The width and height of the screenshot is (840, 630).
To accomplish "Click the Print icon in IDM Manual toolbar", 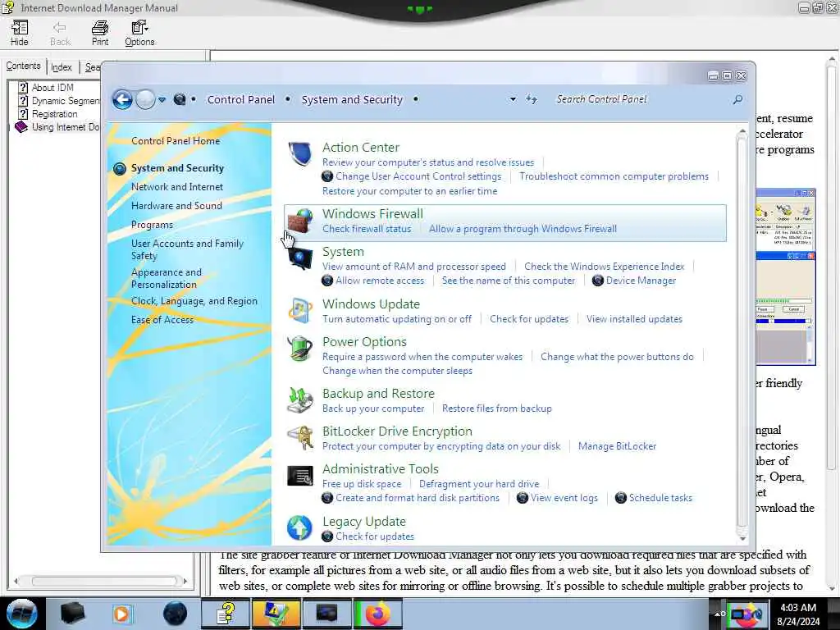I will pos(99,33).
